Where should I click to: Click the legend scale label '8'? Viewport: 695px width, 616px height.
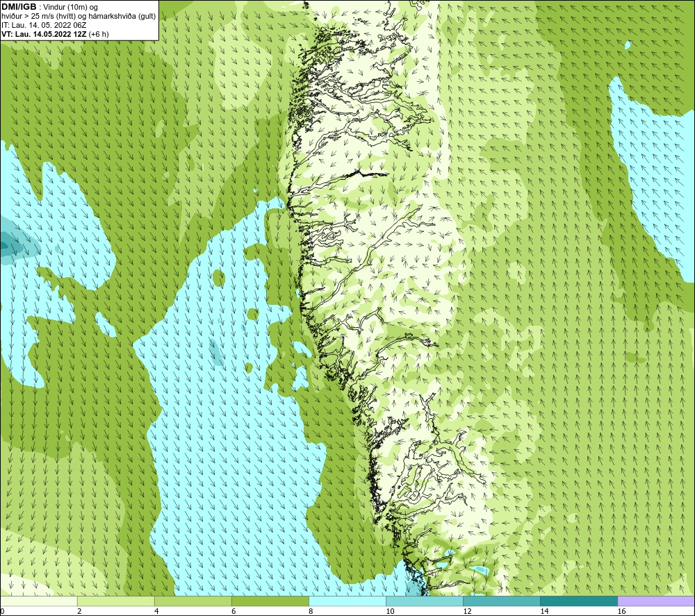311,611
